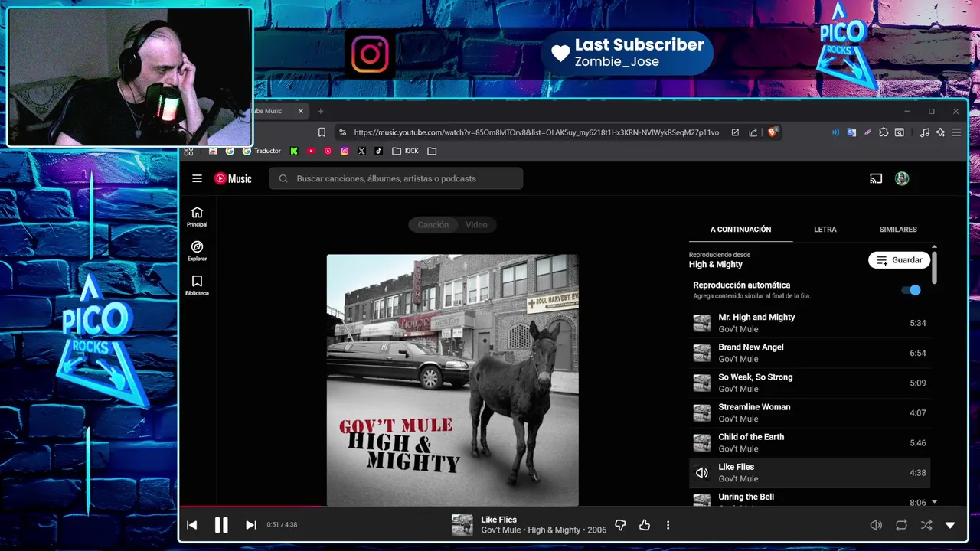Toggle Reproducción automática switch
This screenshot has width=980, height=551.
pos(911,290)
